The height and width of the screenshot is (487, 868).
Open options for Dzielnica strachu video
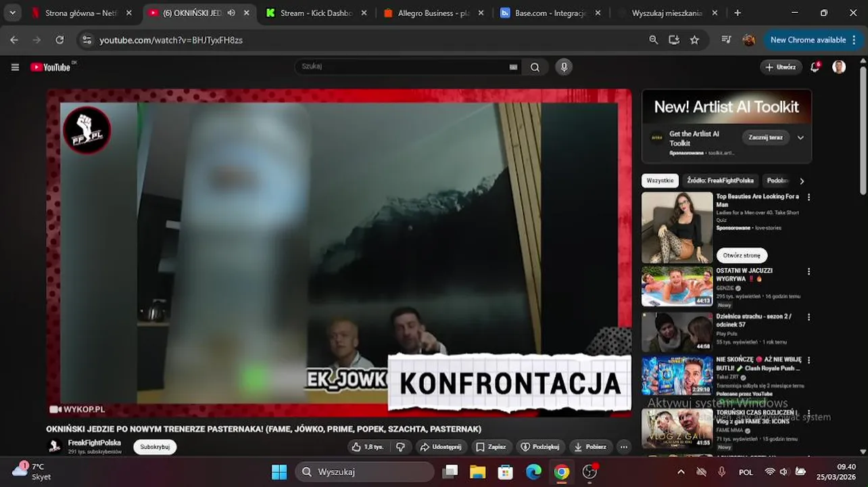pyautogui.click(x=809, y=317)
